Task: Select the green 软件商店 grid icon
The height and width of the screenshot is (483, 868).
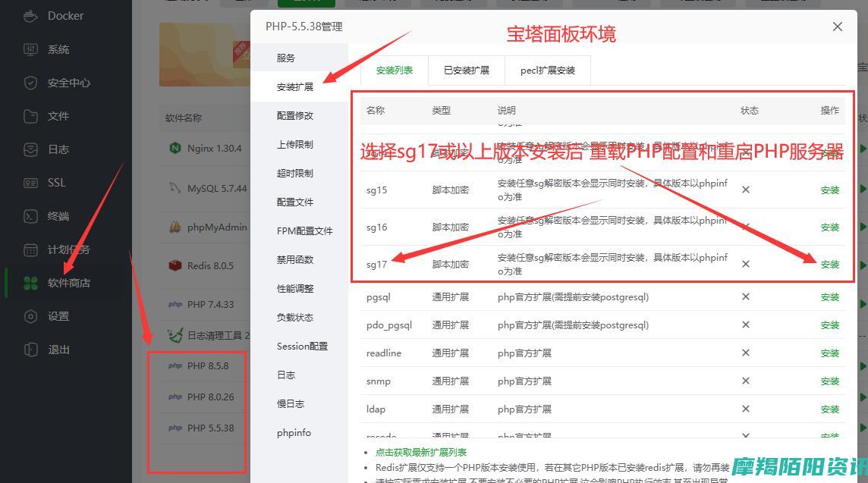Action: click(30, 283)
